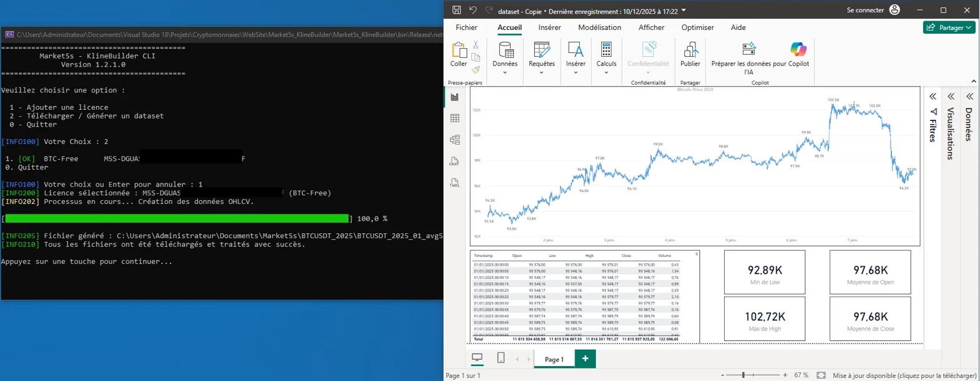Expand dropdown arrow under Requêtes

pos(542,72)
